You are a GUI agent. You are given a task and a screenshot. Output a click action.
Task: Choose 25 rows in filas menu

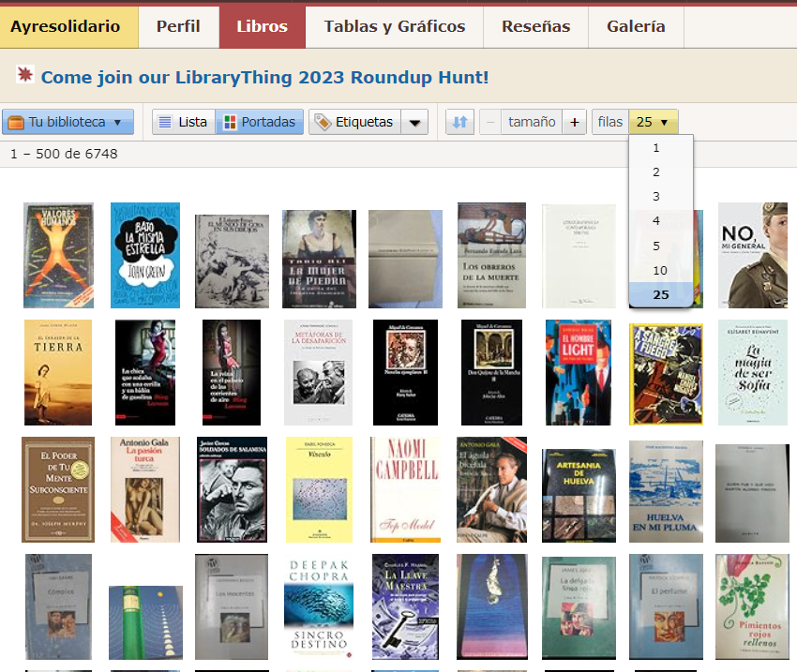click(x=661, y=294)
